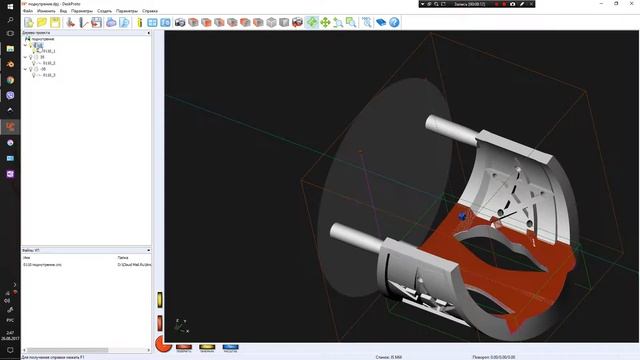Collapse the part 30 tree node

click(25, 58)
